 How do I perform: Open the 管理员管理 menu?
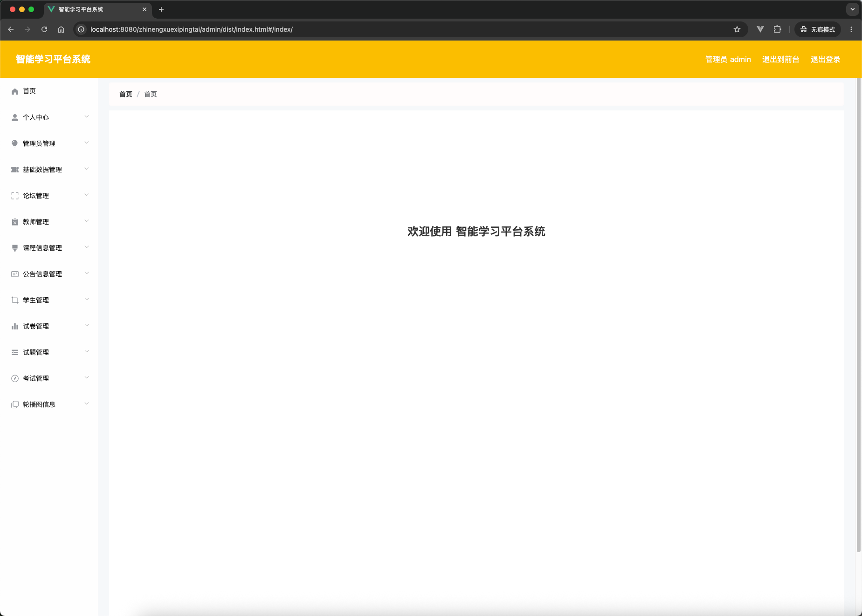[49, 144]
